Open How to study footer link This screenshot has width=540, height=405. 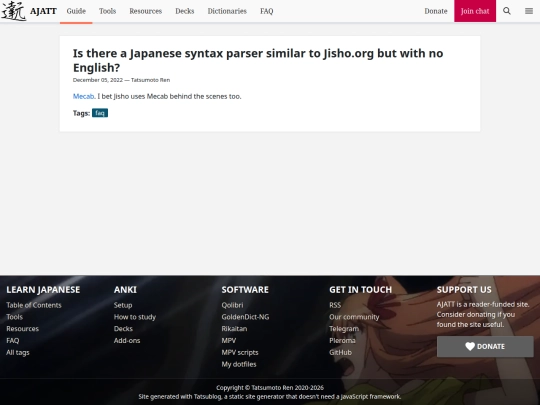pos(135,317)
